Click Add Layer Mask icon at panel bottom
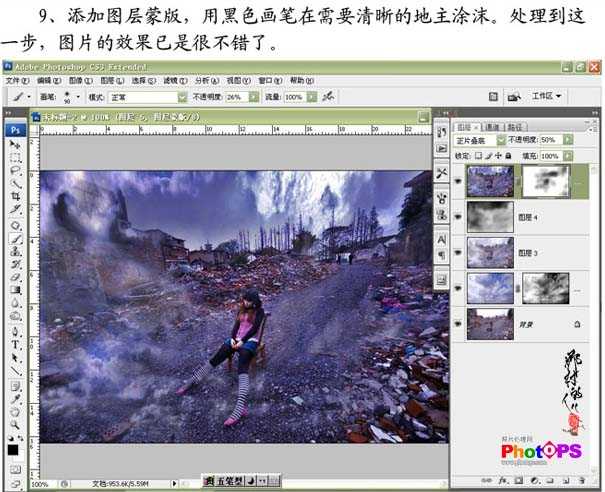This screenshot has width=605, height=492. [x=518, y=480]
